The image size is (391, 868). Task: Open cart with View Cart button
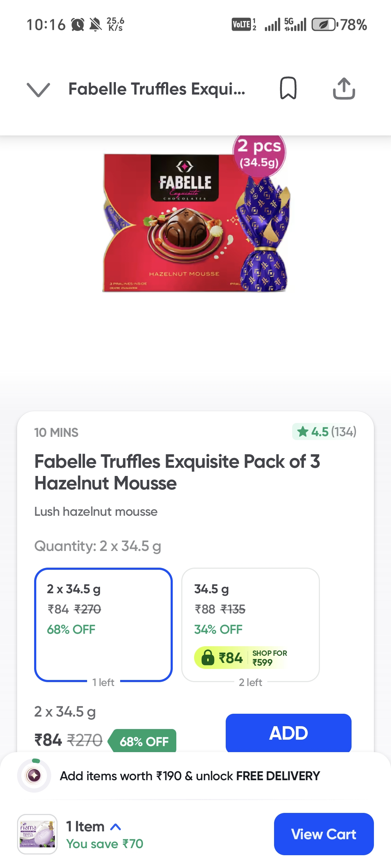pos(323,834)
